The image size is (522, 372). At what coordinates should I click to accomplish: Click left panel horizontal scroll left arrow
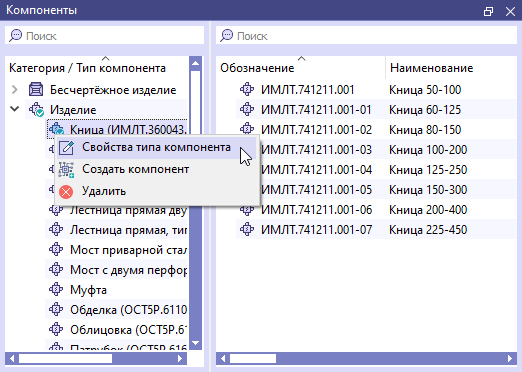coord(12,359)
